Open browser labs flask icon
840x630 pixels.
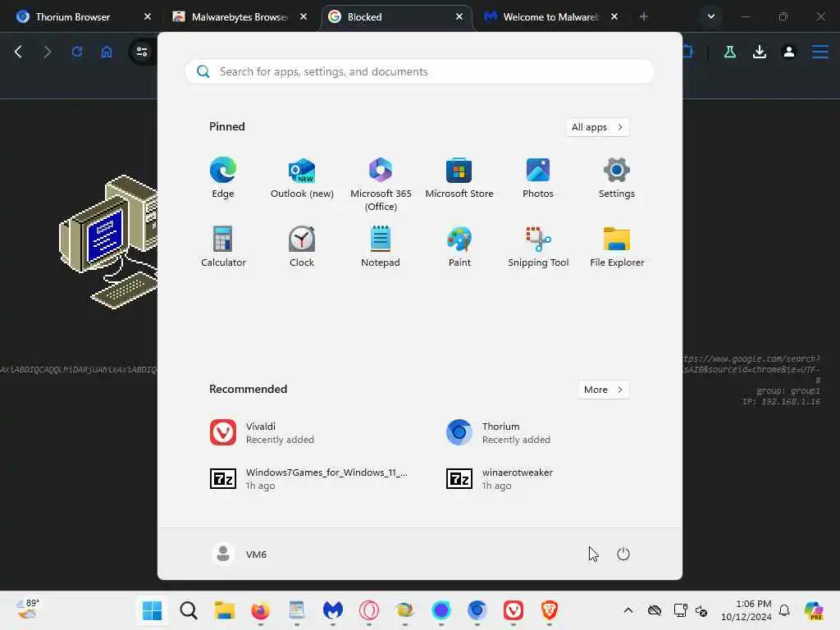click(x=729, y=52)
